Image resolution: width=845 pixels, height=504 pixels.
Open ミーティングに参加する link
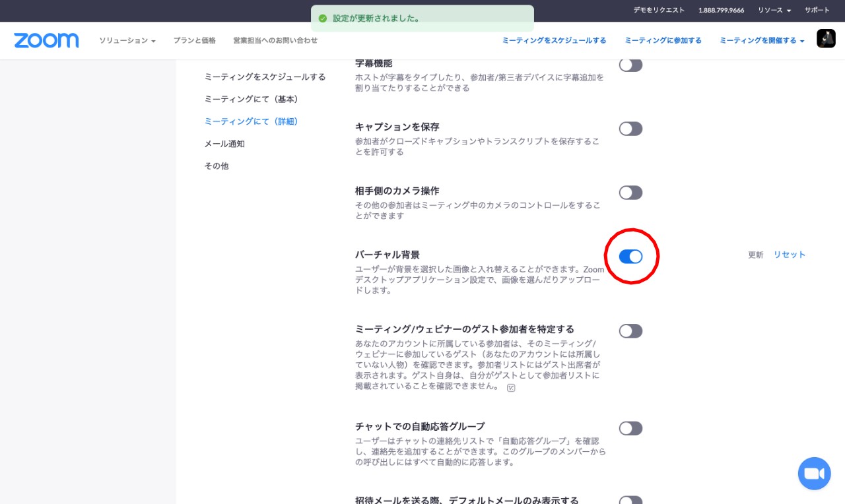tap(663, 40)
